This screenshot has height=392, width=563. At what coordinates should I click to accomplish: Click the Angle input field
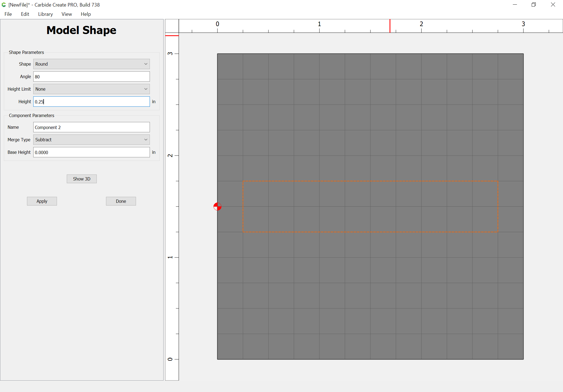[x=92, y=76]
